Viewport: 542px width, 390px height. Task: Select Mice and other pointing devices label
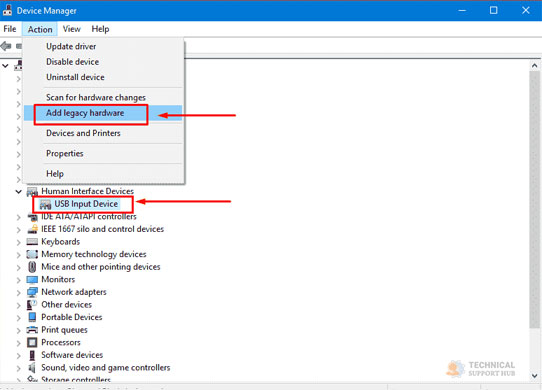[x=101, y=267]
